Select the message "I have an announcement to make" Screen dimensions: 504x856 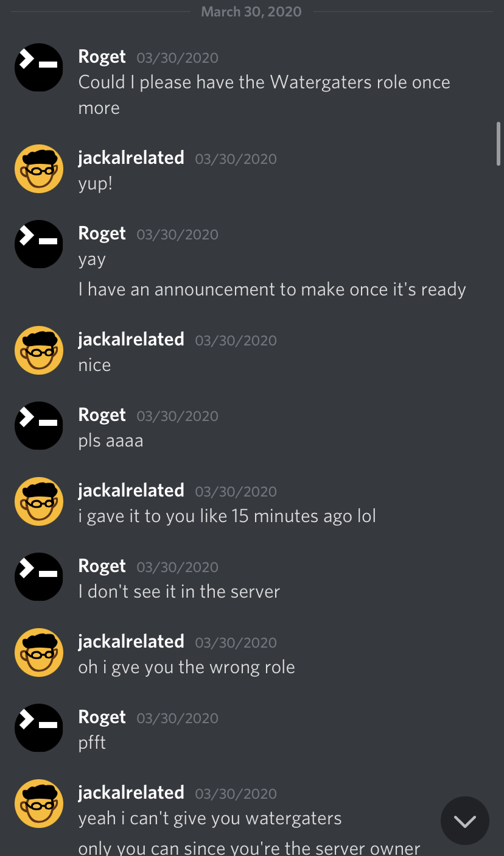coord(272,289)
